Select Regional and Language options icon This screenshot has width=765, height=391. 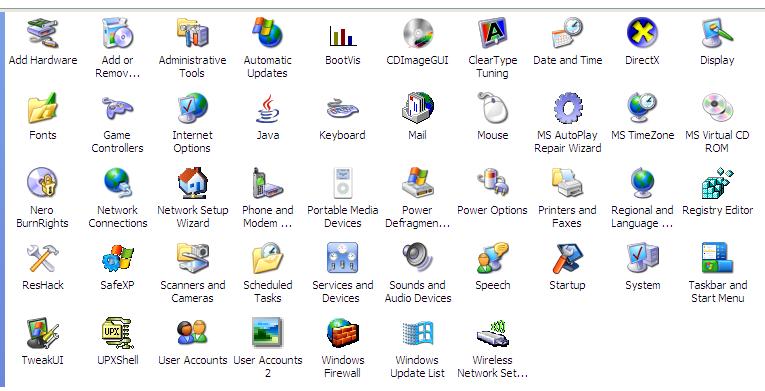click(x=642, y=184)
